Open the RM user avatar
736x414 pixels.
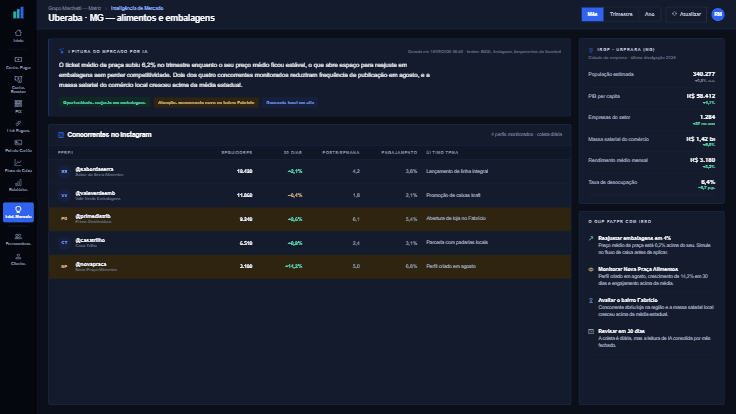(x=718, y=14)
